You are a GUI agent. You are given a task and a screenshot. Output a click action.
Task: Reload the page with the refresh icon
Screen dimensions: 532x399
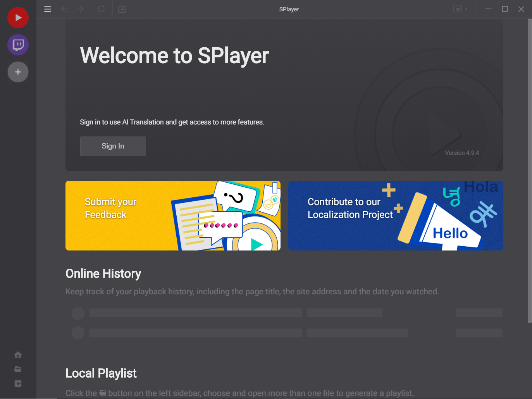click(x=101, y=9)
